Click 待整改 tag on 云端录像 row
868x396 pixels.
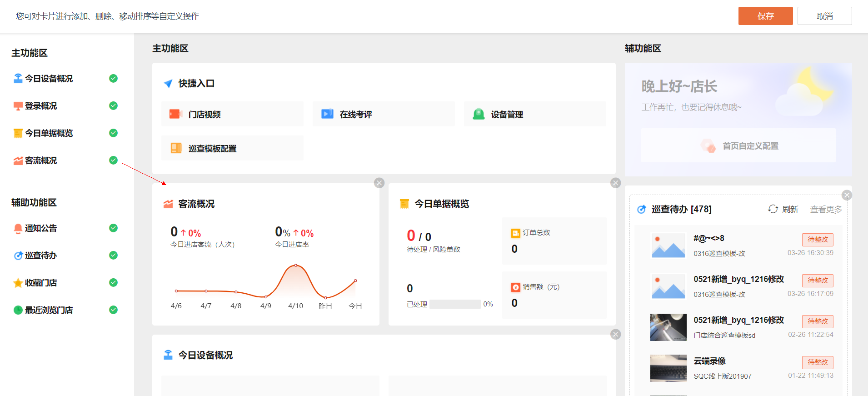tap(818, 362)
